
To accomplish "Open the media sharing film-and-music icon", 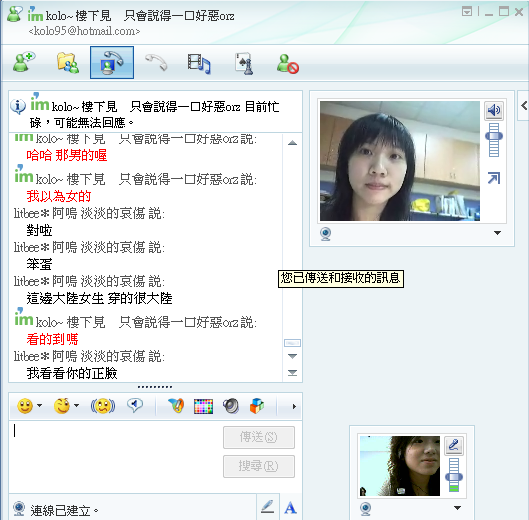I will [199, 63].
